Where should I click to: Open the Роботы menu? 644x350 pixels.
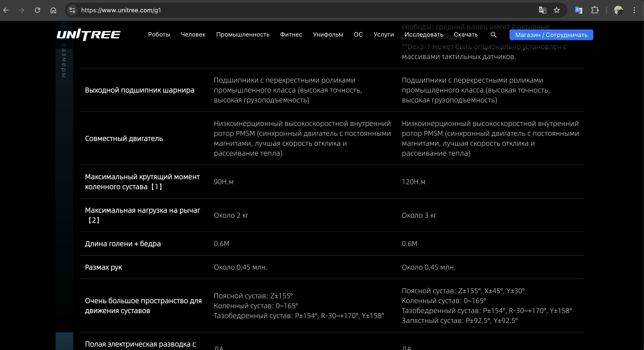[159, 35]
